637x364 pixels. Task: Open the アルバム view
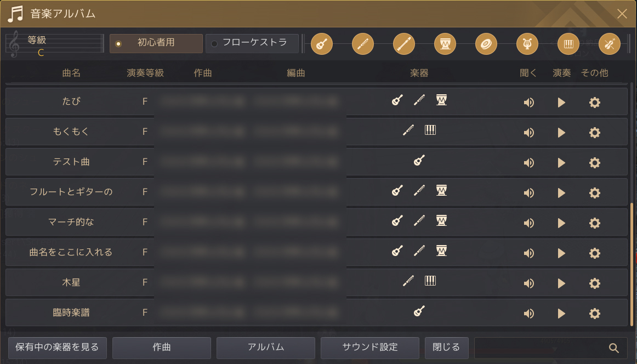tap(266, 348)
